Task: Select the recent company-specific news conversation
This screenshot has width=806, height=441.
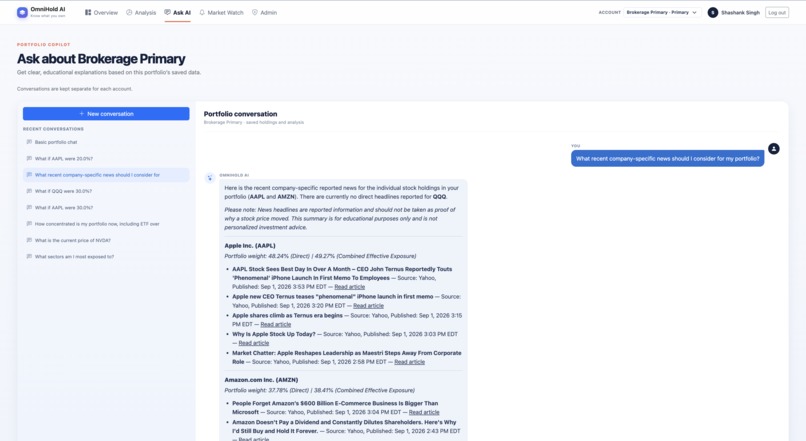Action: tap(106, 175)
